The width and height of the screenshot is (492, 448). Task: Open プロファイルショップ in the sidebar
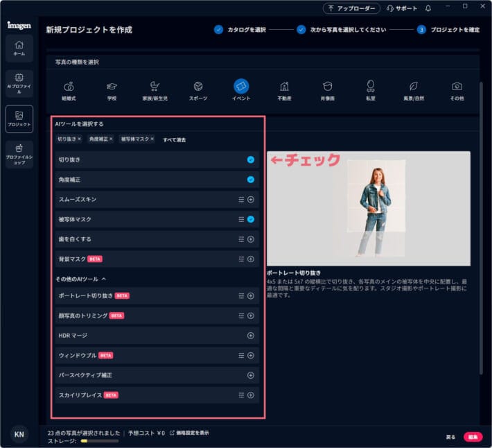(19, 155)
